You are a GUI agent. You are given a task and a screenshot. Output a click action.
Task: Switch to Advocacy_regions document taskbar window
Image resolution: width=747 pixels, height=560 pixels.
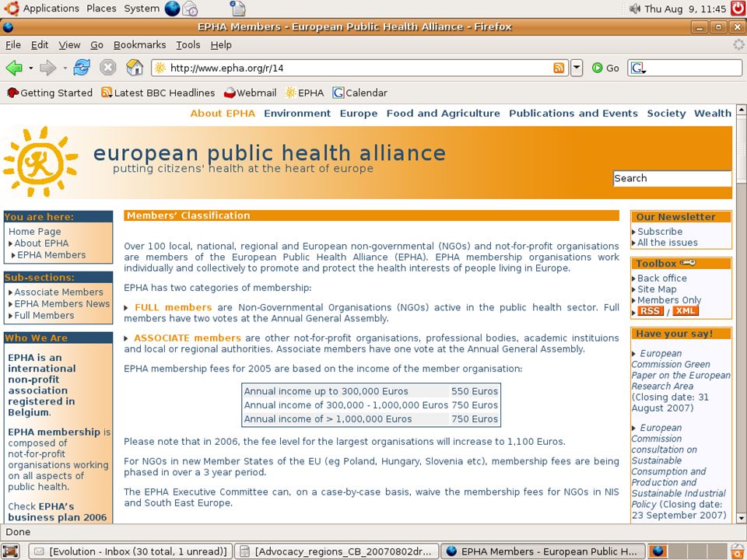tap(336, 551)
